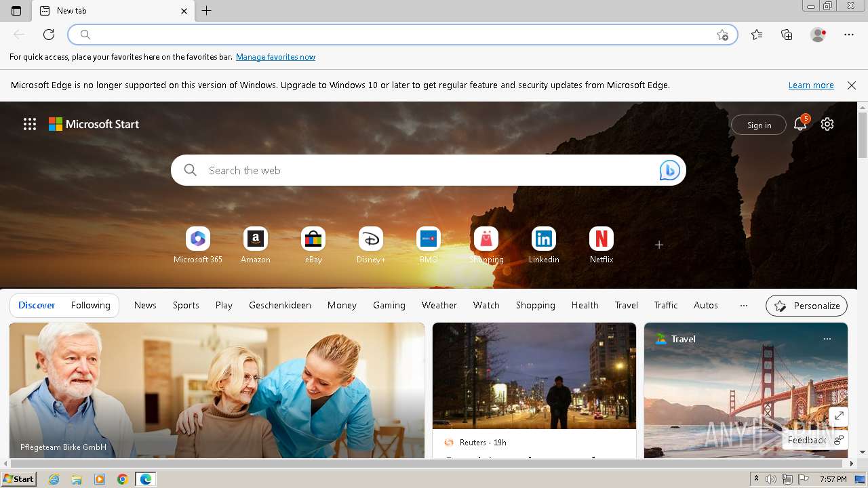Launch Bing chat icon in search box

669,171
